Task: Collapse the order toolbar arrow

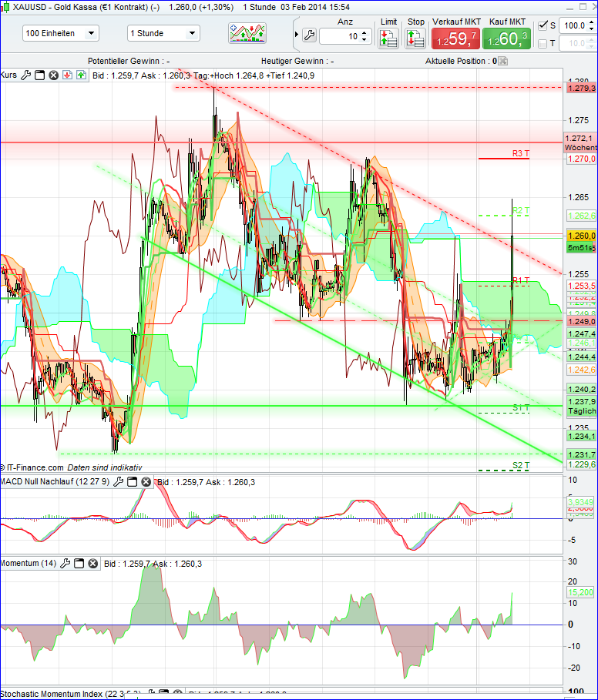Action: [x=297, y=35]
